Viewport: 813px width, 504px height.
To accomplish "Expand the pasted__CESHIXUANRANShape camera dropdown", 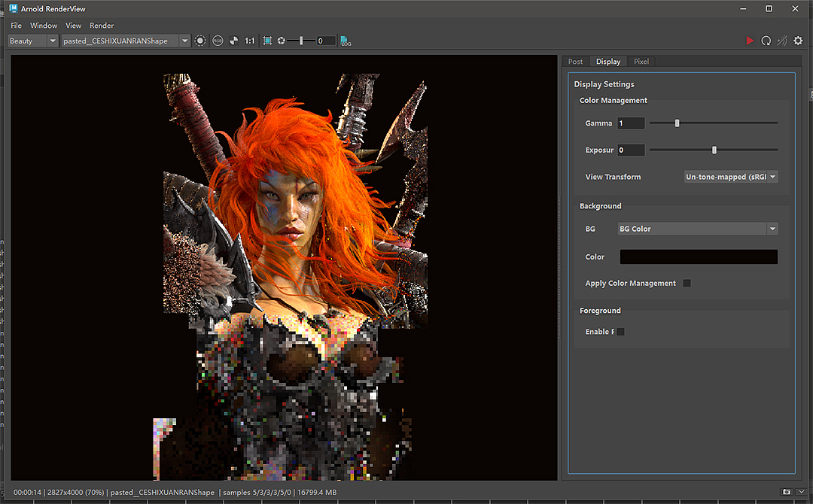I will coord(125,41).
